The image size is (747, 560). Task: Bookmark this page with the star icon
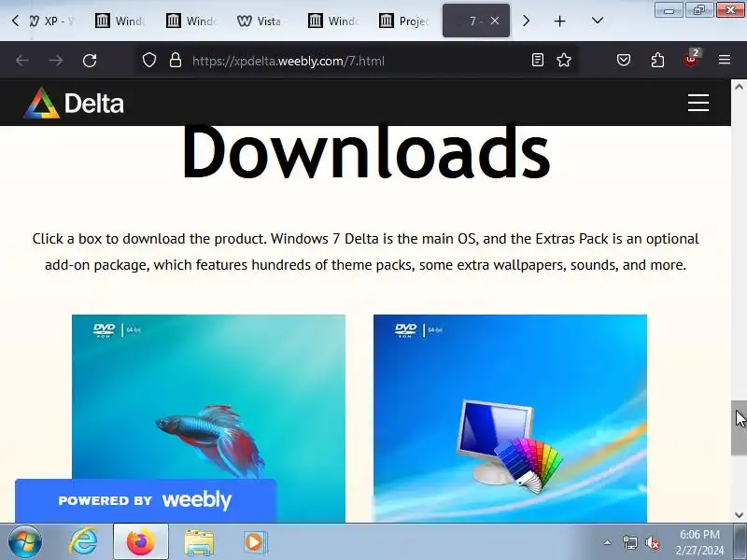(x=564, y=60)
